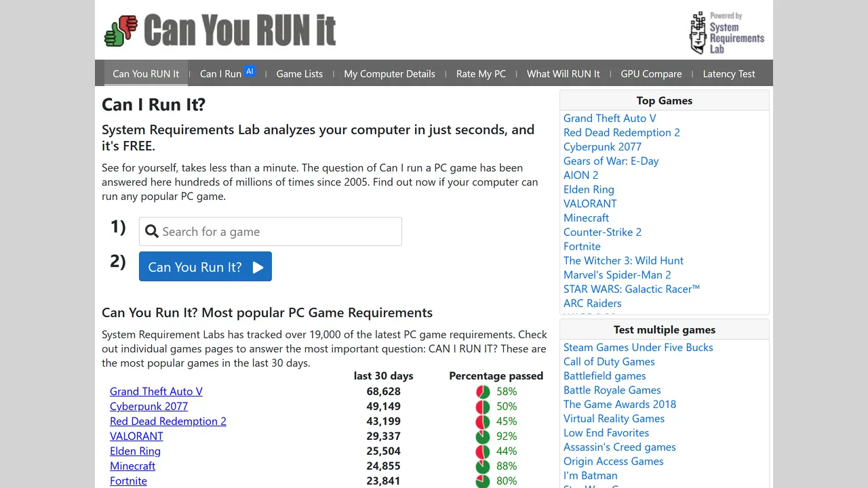Open My Computer Details page
Viewport: 868px width, 488px height.
click(389, 74)
